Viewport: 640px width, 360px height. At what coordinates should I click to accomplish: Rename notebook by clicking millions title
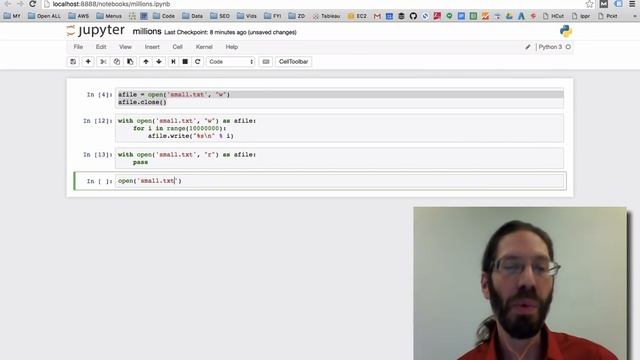click(147, 31)
